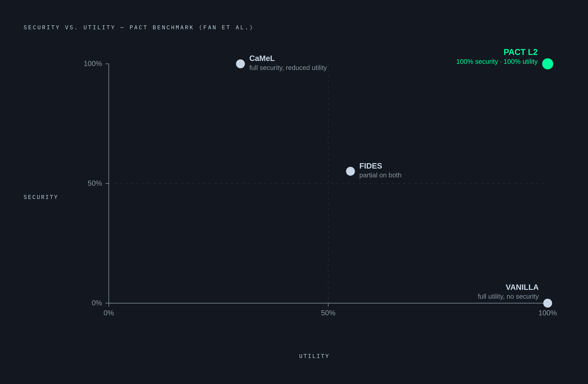Screen dimensions: 588x384
Task: Click the x-axis '0%' tick label
Action: [x=109, y=313]
